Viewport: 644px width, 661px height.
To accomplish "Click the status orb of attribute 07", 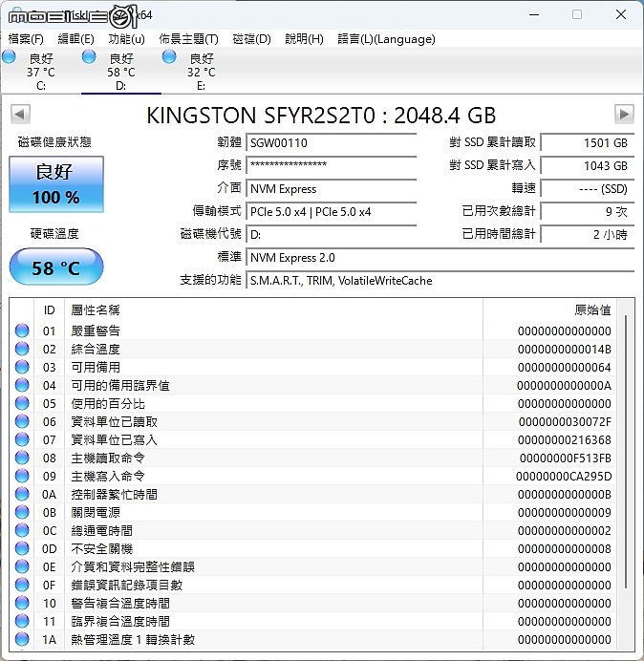I will [22, 439].
